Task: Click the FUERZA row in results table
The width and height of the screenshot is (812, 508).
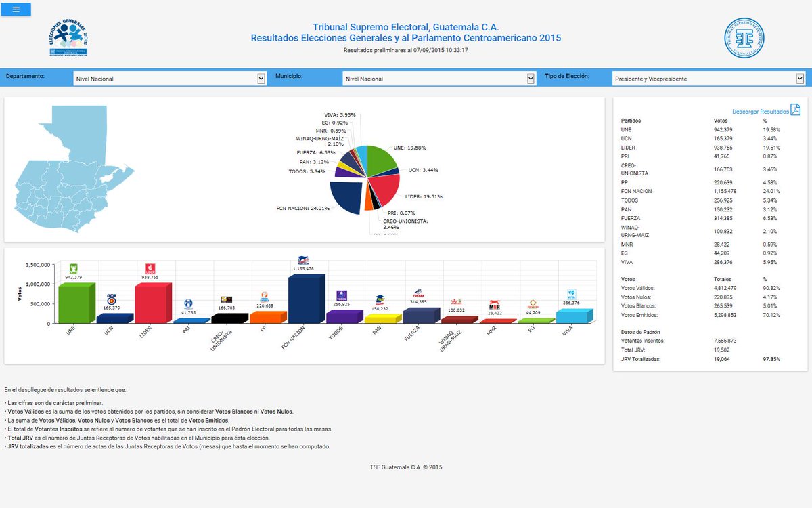Action: click(710, 218)
